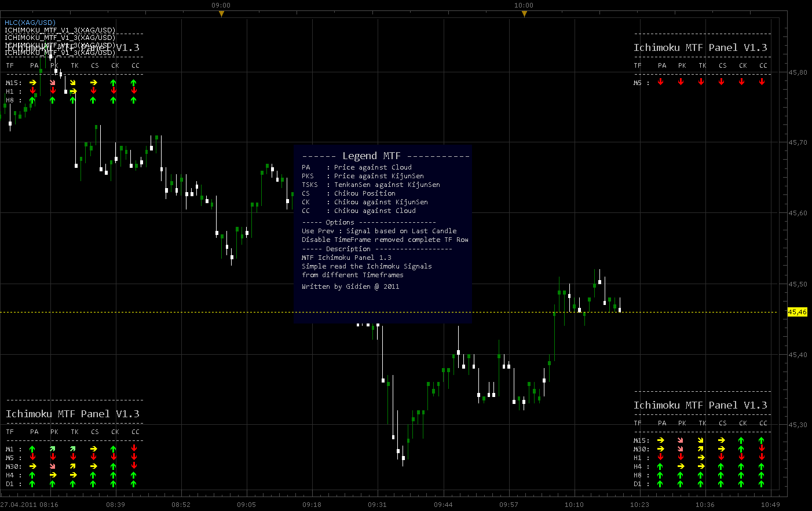Click D1 row CC arrow in bottom-right panel
This screenshot has width=812, height=511.
click(x=761, y=484)
